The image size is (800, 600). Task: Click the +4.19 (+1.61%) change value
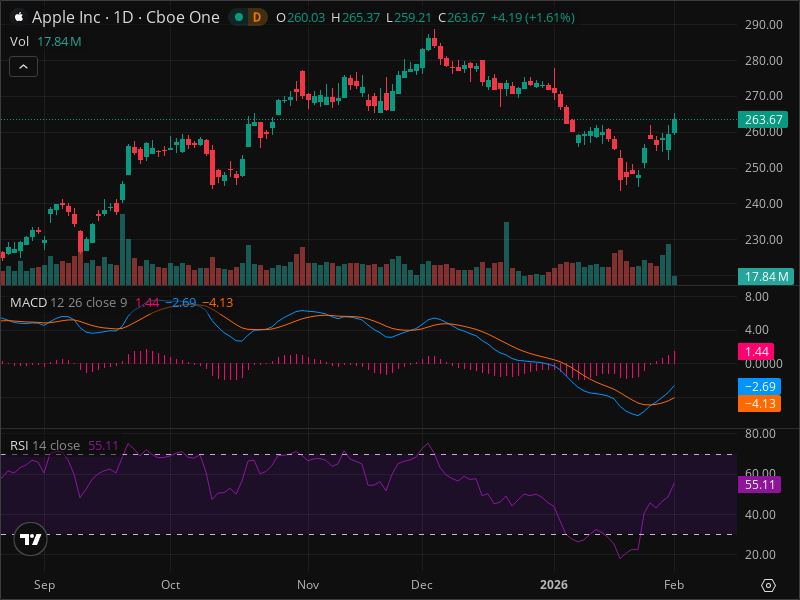[x=533, y=17]
